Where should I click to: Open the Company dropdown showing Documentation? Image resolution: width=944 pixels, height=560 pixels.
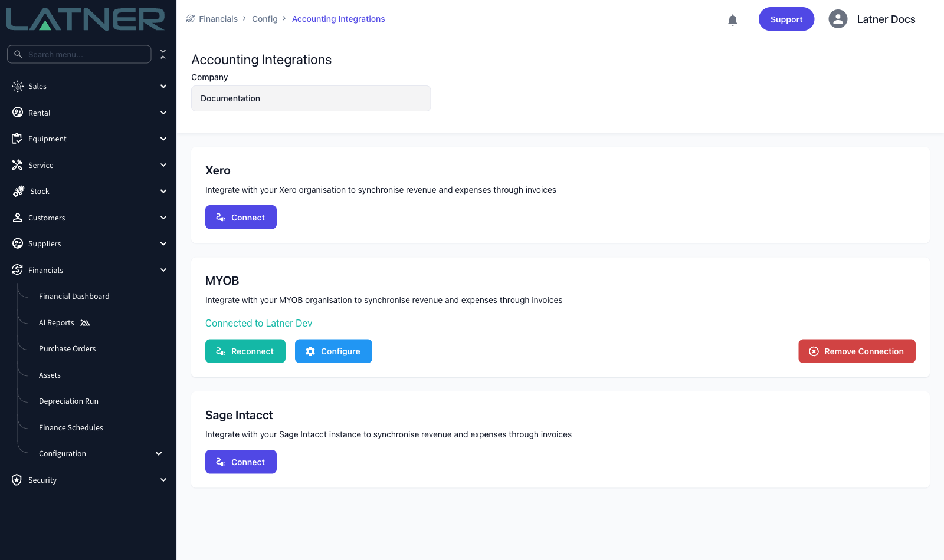[x=311, y=98]
